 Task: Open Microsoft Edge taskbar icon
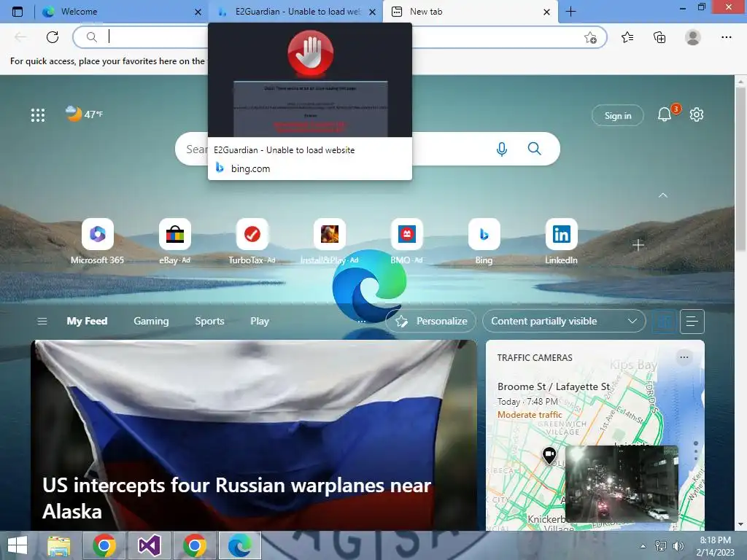pos(239,545)
